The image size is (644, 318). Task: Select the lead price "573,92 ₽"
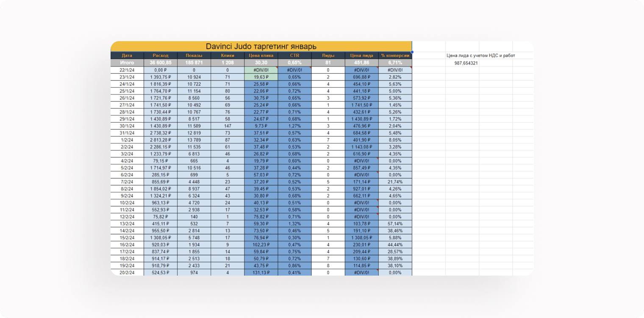(x=362, y=98)
